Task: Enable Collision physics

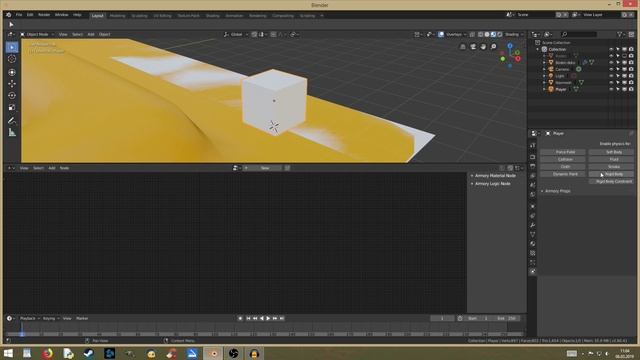Action: click(x=563, y=159)
